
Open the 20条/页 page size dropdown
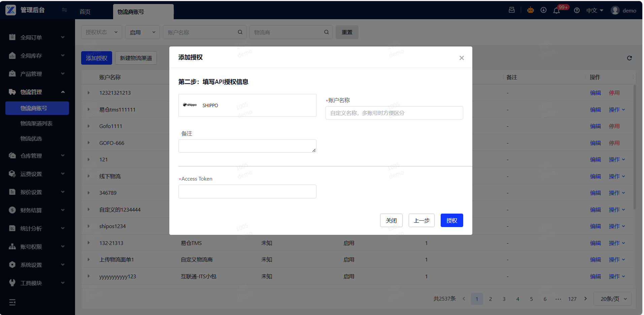click(x=612, y=299)
